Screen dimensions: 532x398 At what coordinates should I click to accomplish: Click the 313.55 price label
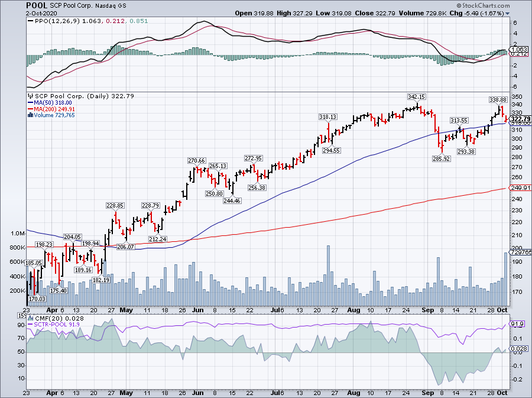(x=459, y=121)
